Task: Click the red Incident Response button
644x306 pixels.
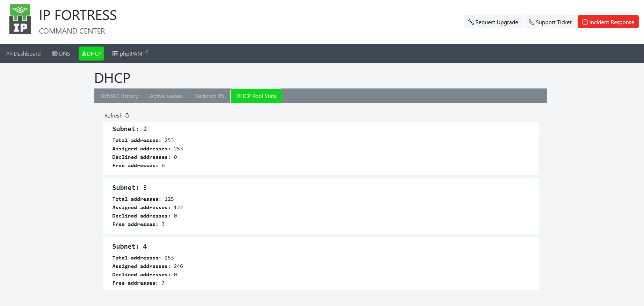Action: pos(608,22)
